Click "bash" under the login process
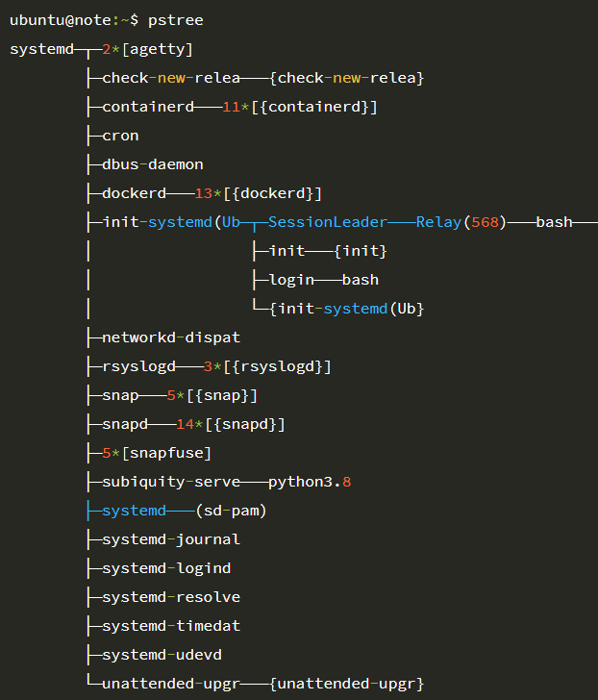This screenshot has width=598, height=700. tap(361, 280)
